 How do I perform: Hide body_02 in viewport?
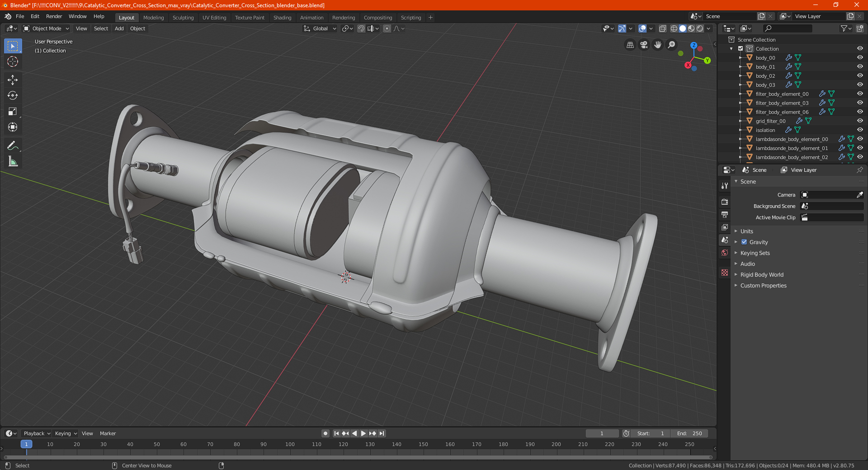860,75
